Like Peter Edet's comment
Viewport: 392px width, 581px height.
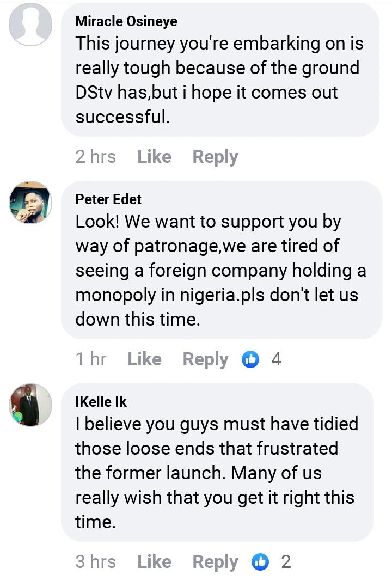[x=144, y=359]
